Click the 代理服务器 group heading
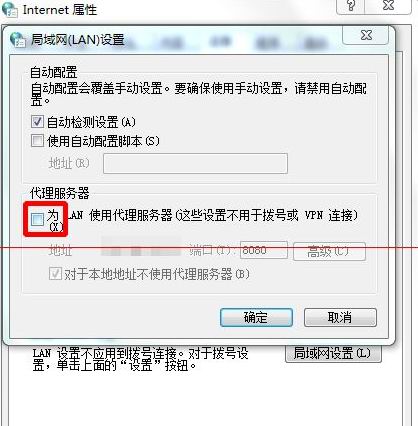The height and width of the screenshot is (426, 418). coord(60,193)
